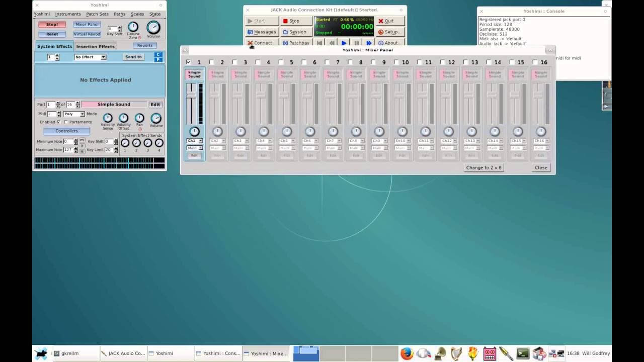Screen dimensions: 644x362
Task: Open the No Effect dropdown
Action: [90, 57]
